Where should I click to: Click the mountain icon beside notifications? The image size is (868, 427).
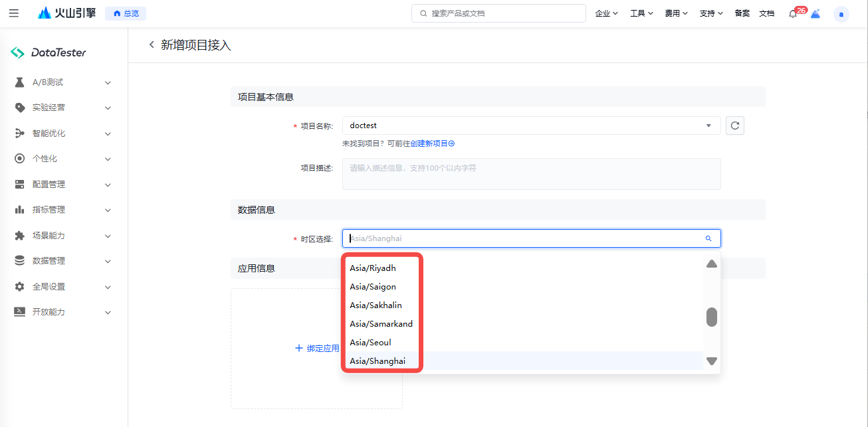point(815,14)
